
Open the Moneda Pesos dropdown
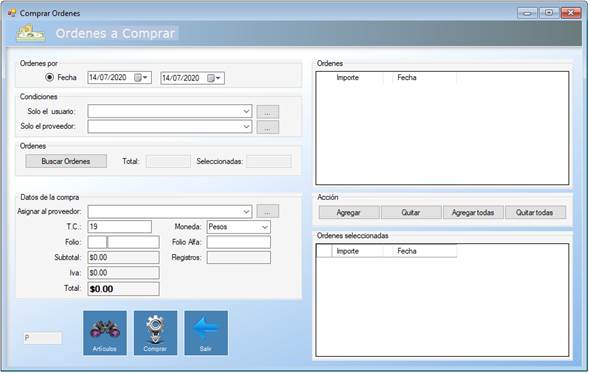pyautogui.click(x=264, y=227)
